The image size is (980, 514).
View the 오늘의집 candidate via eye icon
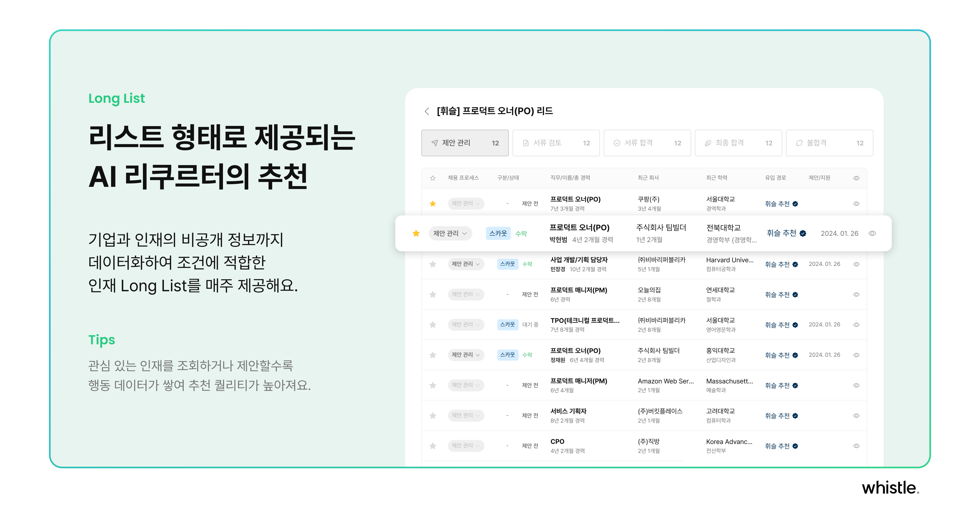[x=856, y=295]
